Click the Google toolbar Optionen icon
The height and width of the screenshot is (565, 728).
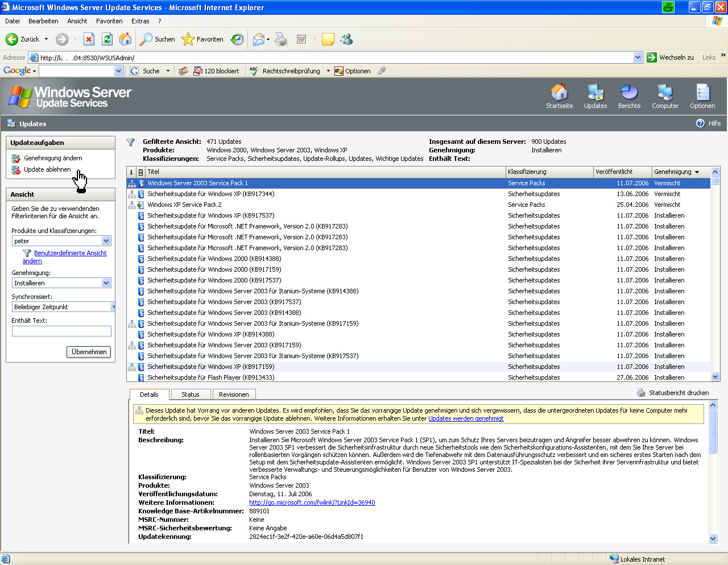coord(339,71)
